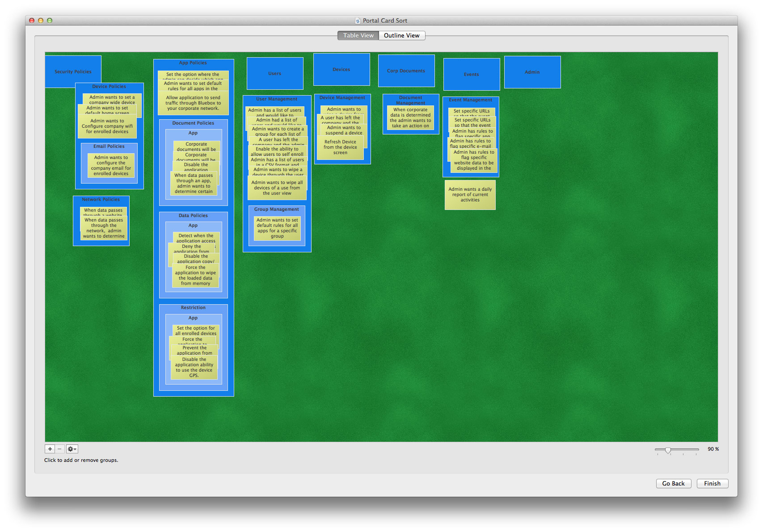Click the plus button to add a group
The width and height of the screenshot is (763, 532).
tap(50, 449)
